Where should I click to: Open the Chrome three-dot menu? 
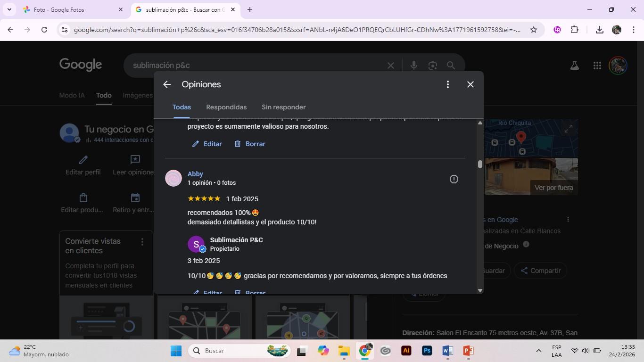coord(633,30)
